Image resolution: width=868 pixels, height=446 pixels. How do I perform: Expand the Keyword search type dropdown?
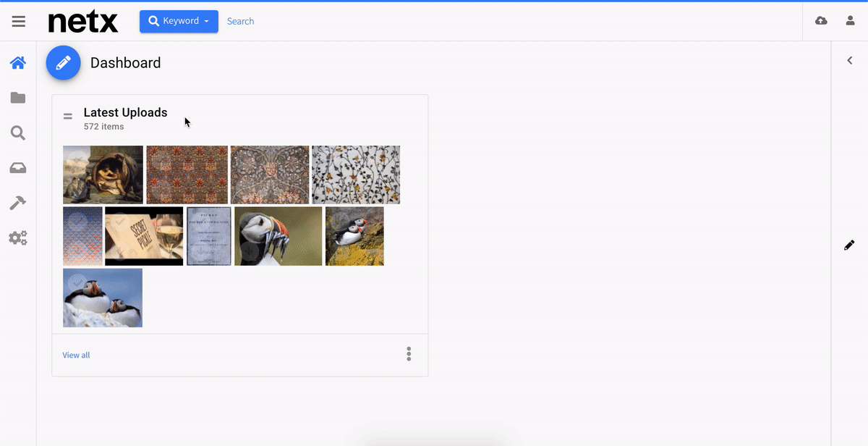179,21
